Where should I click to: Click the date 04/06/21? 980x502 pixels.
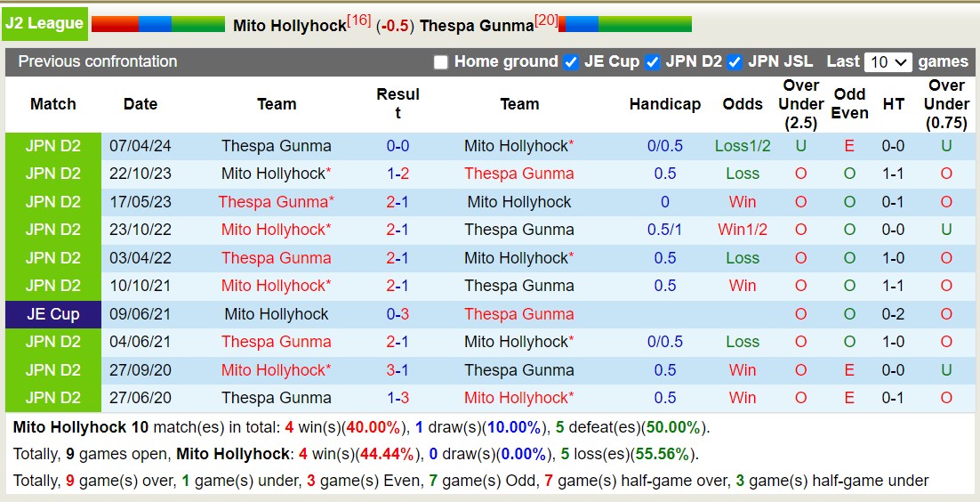(140, 342)
